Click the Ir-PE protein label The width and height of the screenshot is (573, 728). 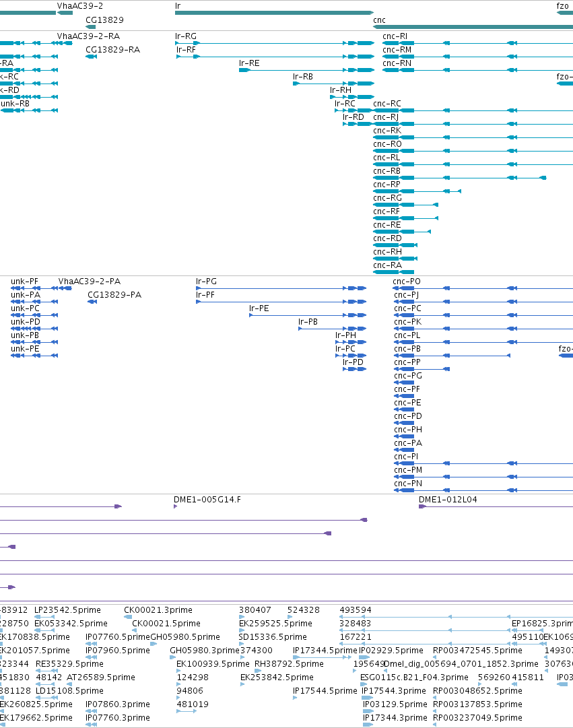pos(259,308)
